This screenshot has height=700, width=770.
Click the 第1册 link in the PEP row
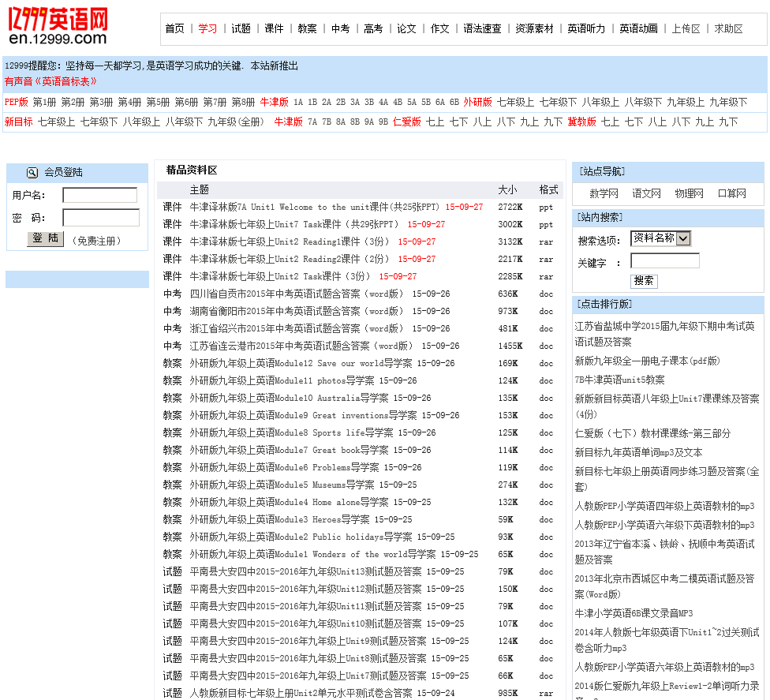[44, 102]
